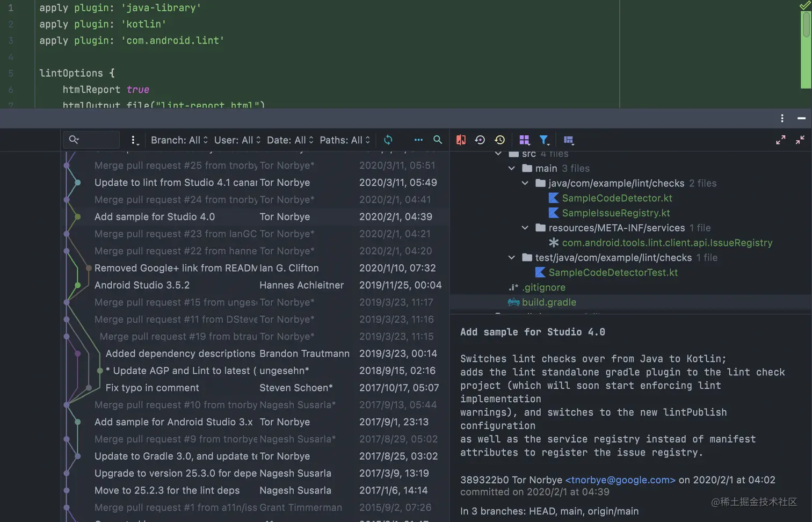Refresh the git log
Screen dimensions: 812x522
coord(388,140)
